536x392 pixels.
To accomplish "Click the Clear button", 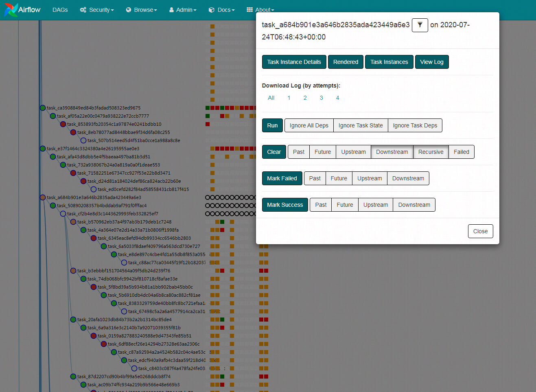I will (x=274, y=152).
